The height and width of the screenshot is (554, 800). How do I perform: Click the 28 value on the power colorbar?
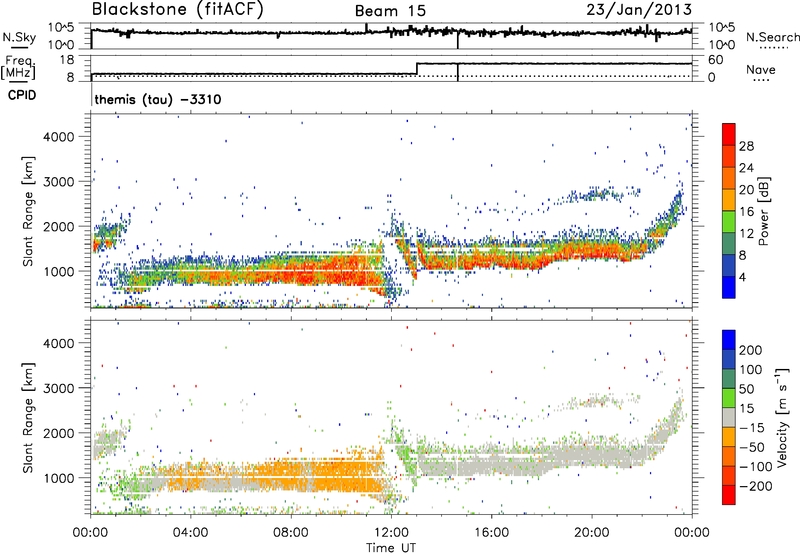746,146
